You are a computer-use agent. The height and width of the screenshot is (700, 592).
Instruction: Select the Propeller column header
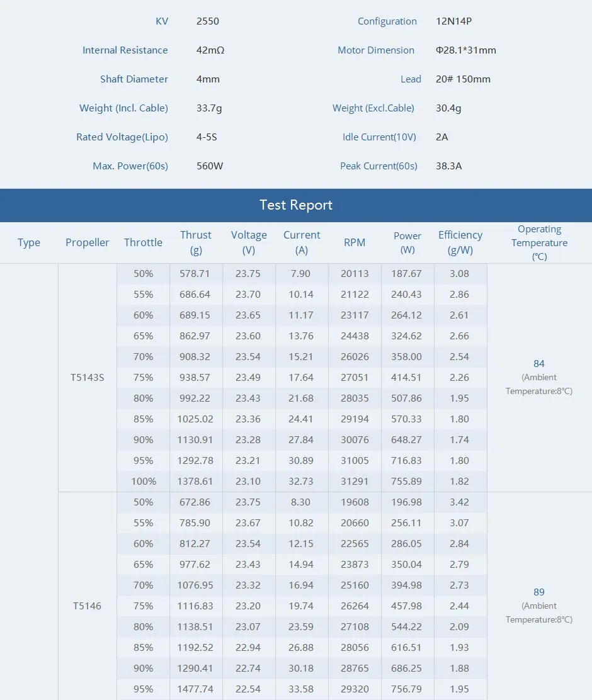[87, 242]
